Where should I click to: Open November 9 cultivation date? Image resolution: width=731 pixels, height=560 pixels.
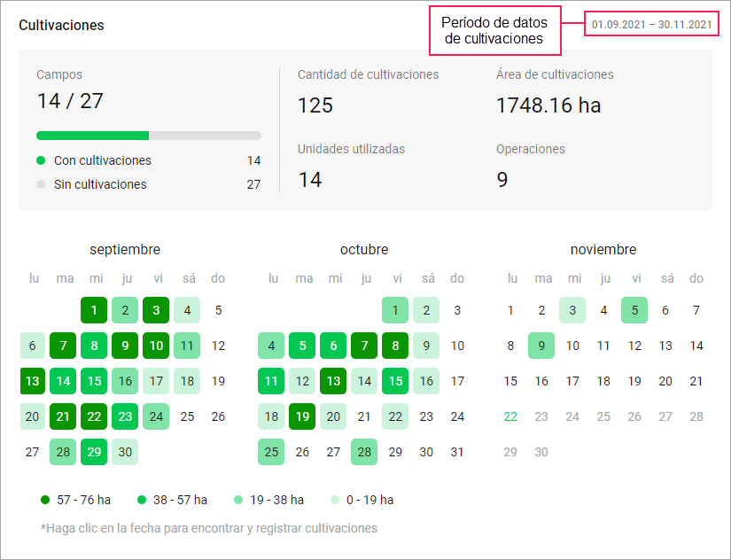tap(542, 346)
